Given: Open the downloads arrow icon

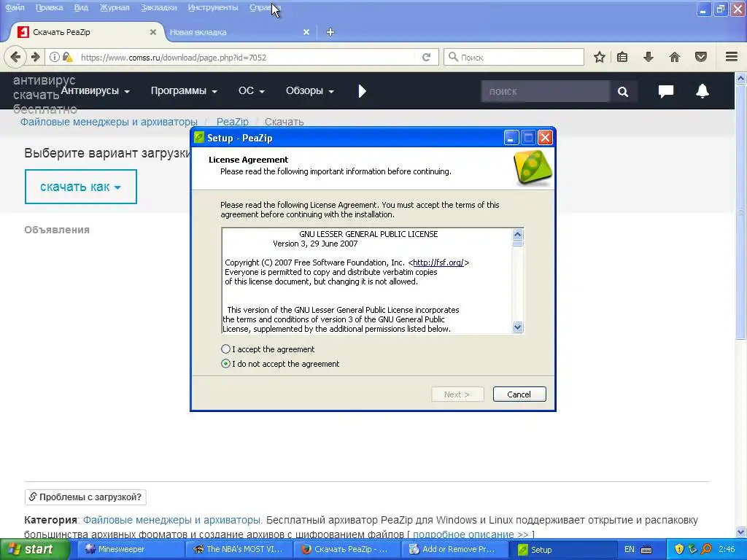Looking at the screenshot, I should (648, 57).
